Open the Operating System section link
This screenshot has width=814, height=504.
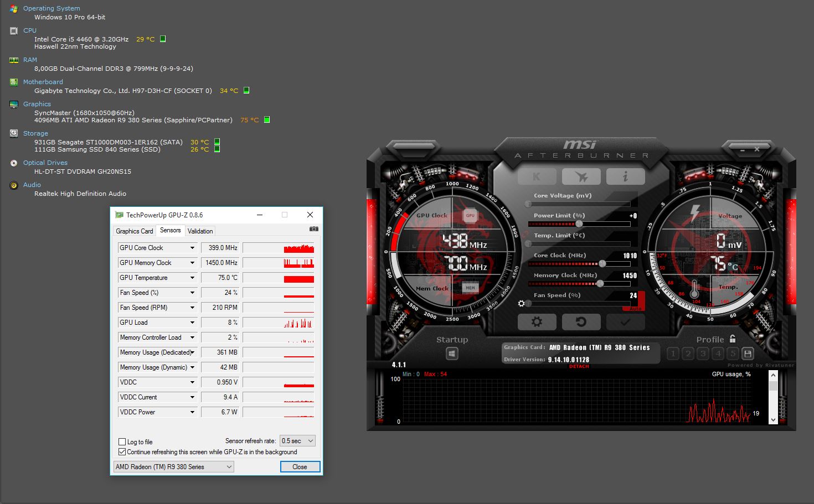pyautogui.click(x=51, y=8)
